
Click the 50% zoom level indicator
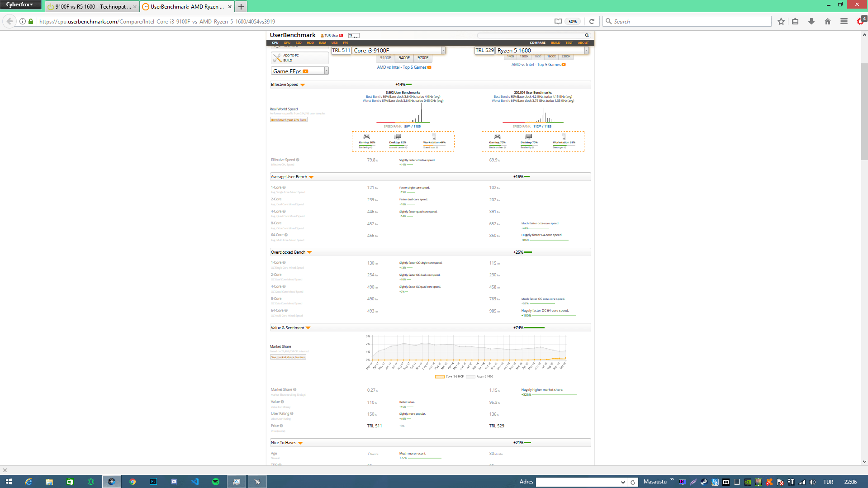click(573, 21)
